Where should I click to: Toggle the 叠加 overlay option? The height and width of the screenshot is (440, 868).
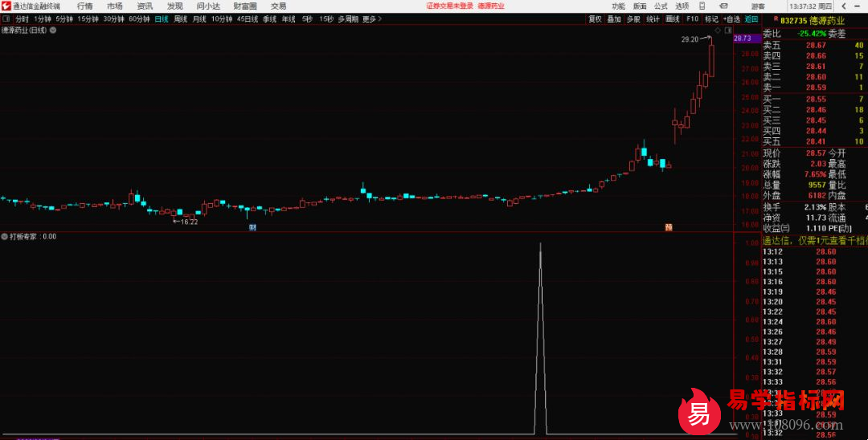point(614,18)
